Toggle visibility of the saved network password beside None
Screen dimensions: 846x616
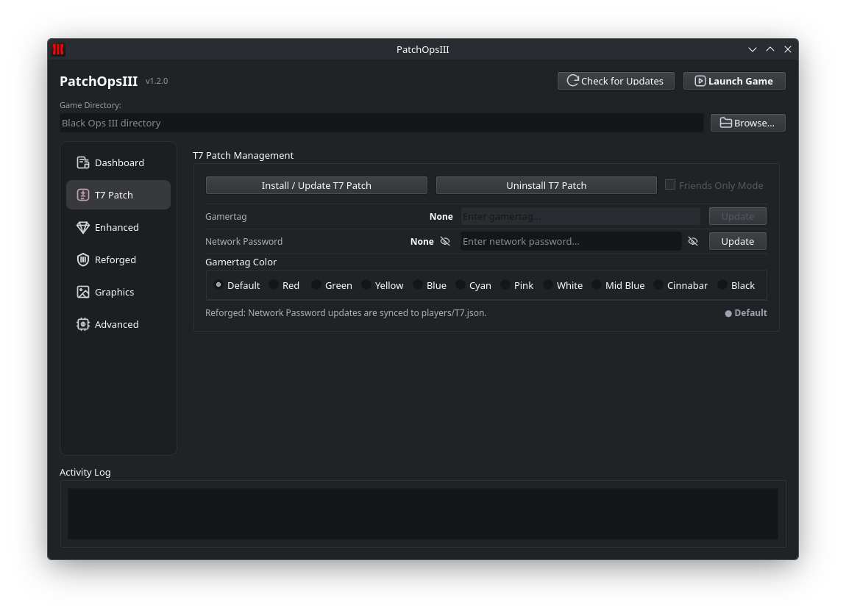445,241
